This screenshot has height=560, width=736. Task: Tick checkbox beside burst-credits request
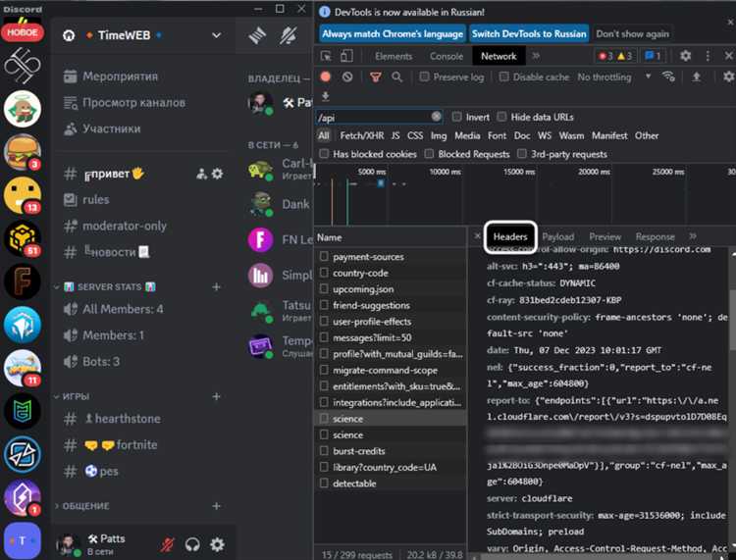(x=324, y=451)
